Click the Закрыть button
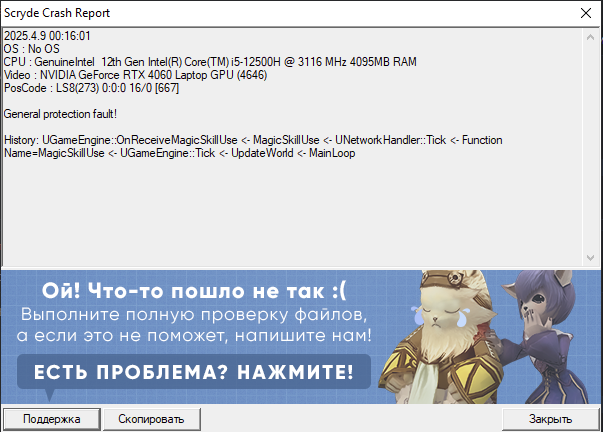603x432 pixels. pyautogui.click(x=550, y=419)
